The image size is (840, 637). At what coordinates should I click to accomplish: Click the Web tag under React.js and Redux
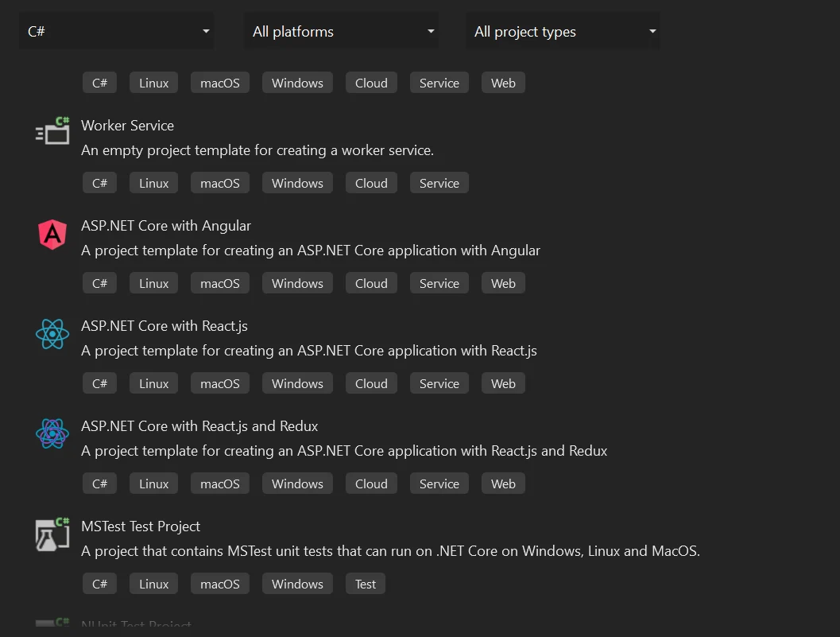[503, 484]
